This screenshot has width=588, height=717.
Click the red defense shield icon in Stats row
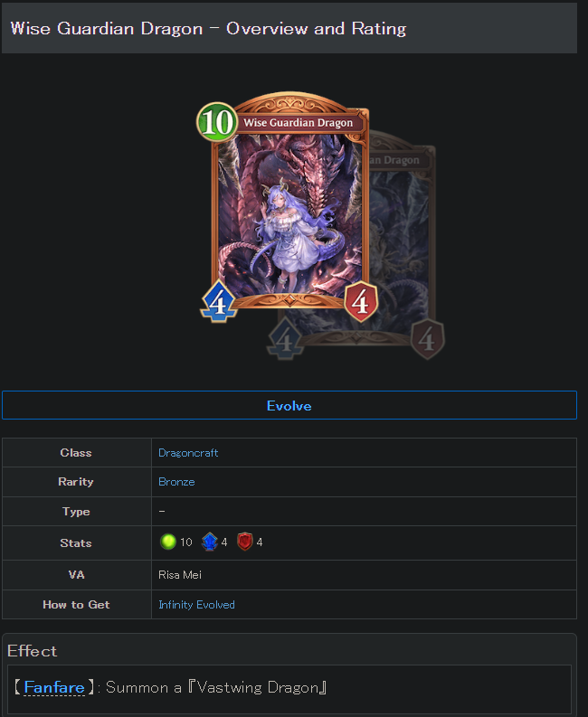click(245, 542)
